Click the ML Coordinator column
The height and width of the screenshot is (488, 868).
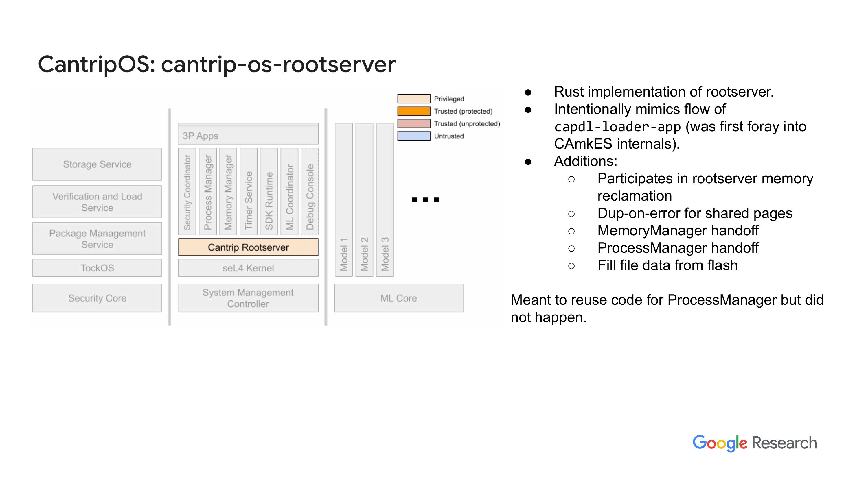(x=289, y=192)
